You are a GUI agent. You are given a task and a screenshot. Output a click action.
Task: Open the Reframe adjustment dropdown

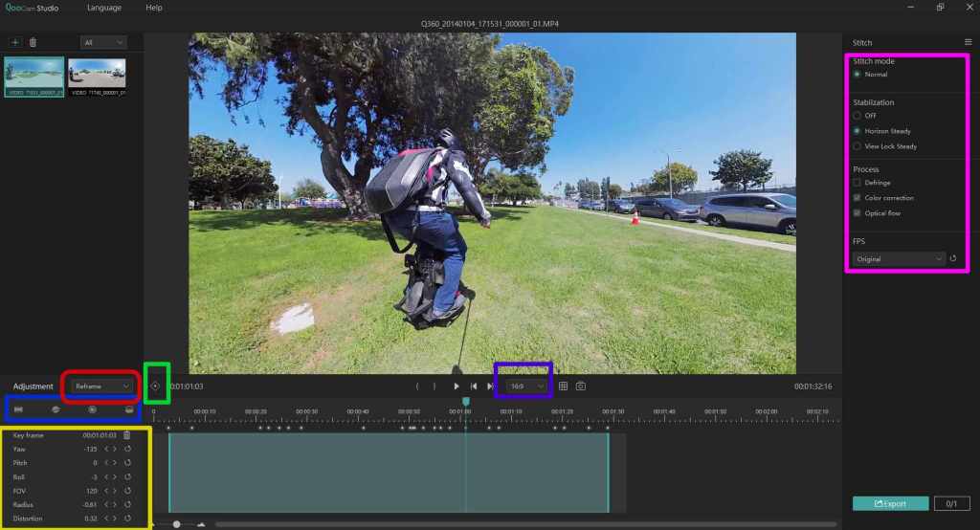pos(101,386)
